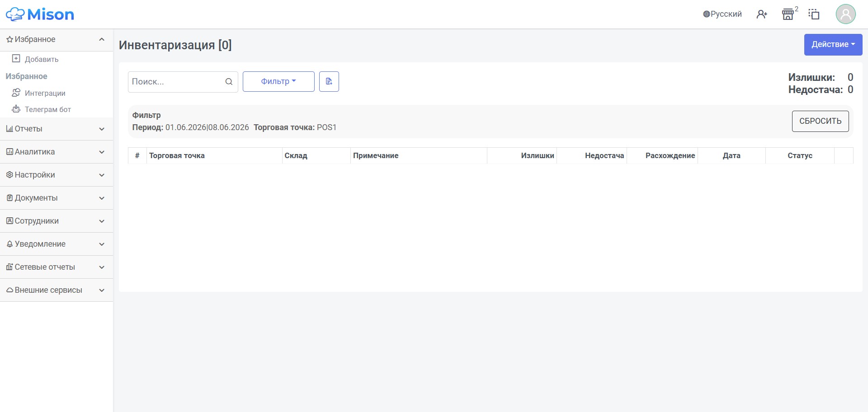Open the user profile avatar
This screenshot has height=412, width=868.
(845, 14)
